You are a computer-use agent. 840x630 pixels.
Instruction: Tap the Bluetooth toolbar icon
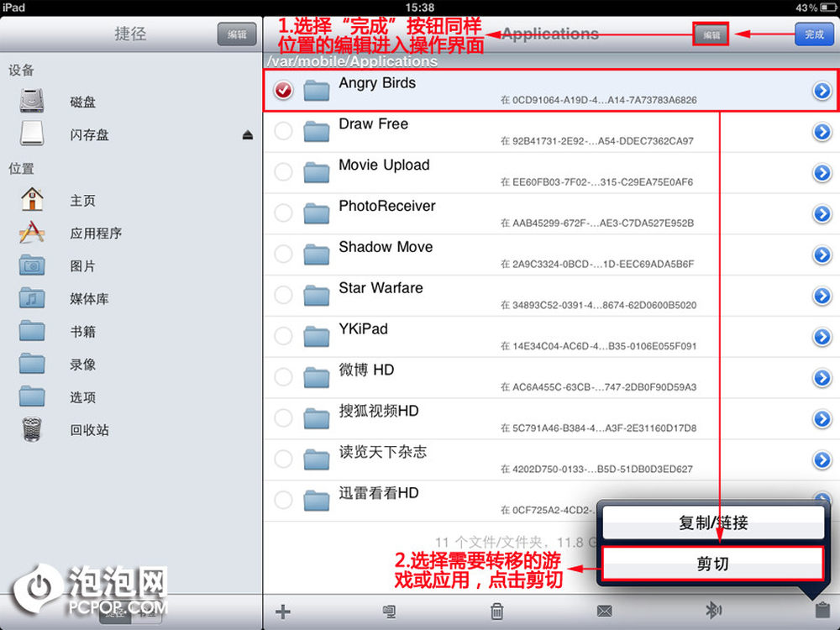[x=713, y=610]
